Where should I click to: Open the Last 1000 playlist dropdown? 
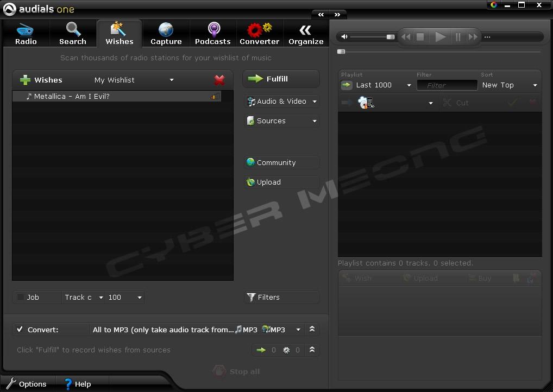click(384, 85)
